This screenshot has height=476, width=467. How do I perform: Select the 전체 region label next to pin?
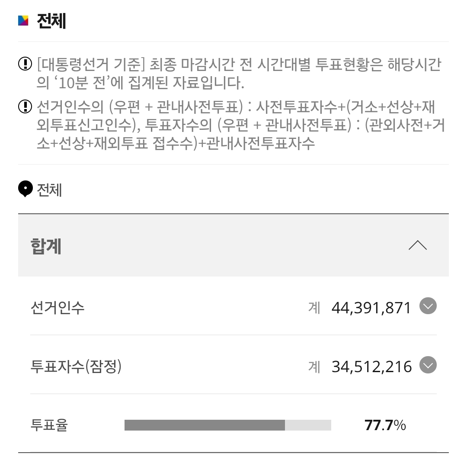point(50,190)
